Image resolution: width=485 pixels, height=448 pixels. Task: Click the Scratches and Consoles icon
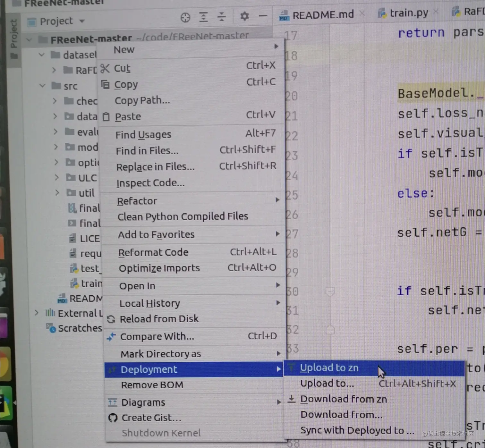point(51,328)
